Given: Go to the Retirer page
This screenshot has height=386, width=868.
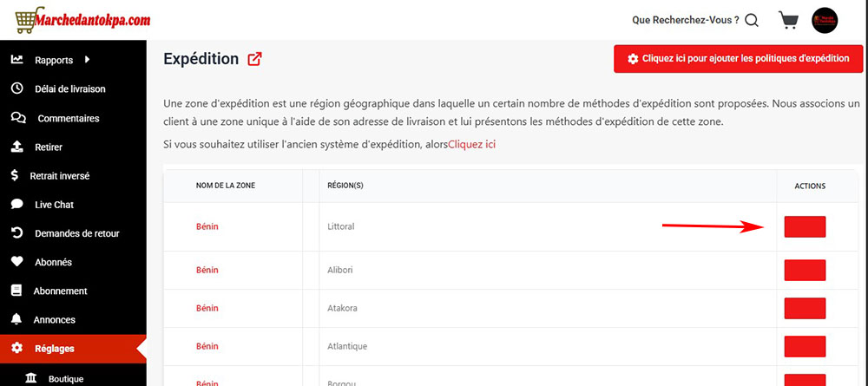Looking at the screenshot, I should click(x=48, y=147).
